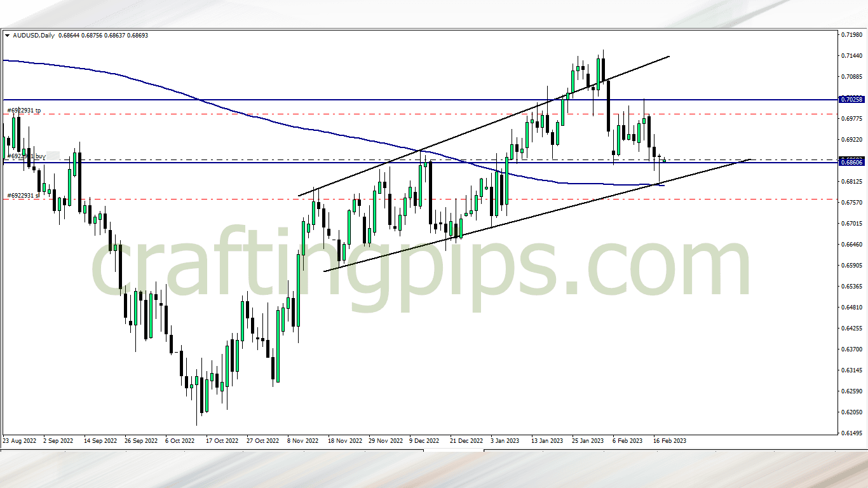868x488 pixels.
Task: Click 0.71440 on the price scale
Action: click(851, 56)
